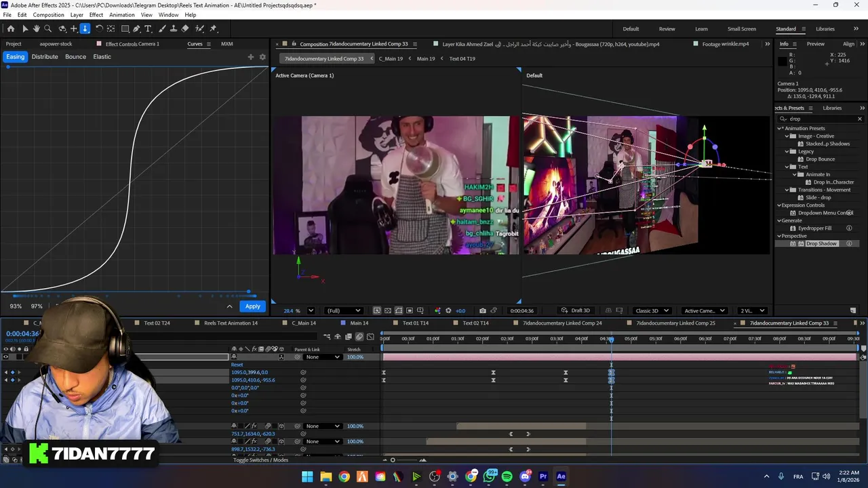Take a snapshot with the camera icon
This screenshot has height=488, width=868.
(482, 310)
